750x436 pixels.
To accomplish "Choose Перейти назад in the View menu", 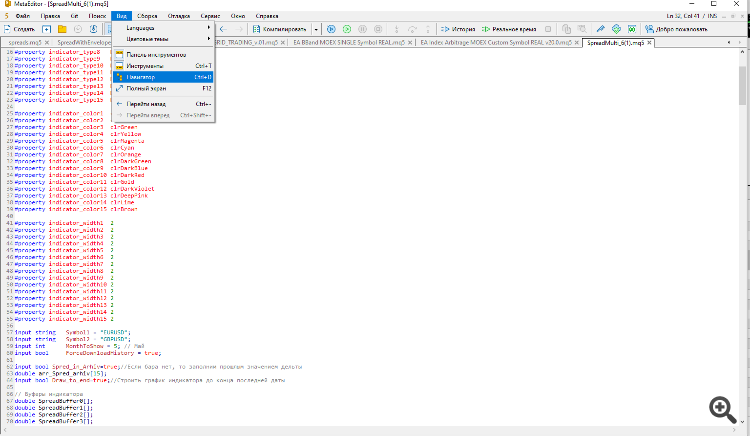I will pyautogui.click(x=163, y=104).
